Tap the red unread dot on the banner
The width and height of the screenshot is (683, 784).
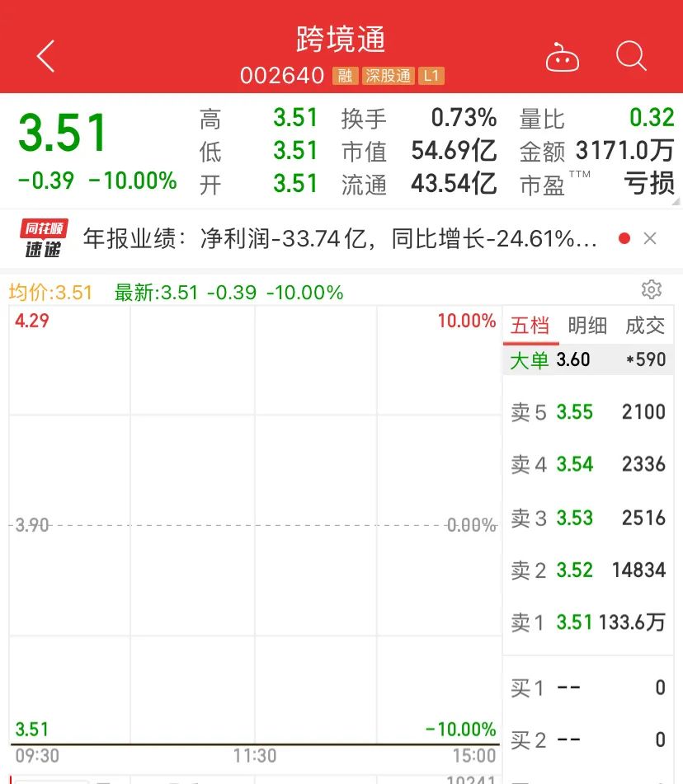coord(623,238)
